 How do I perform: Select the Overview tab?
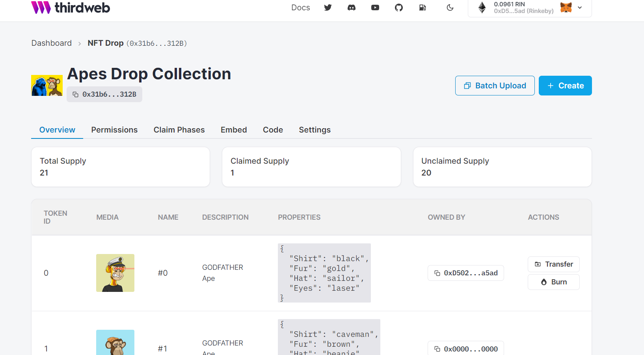pyautogui.click(x=57, y=130)
